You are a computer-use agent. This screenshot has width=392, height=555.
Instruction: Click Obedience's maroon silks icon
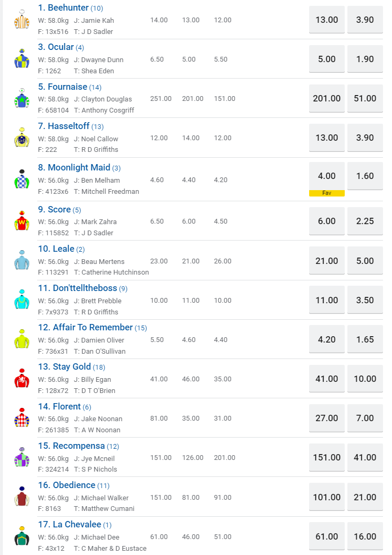(22, 497)
